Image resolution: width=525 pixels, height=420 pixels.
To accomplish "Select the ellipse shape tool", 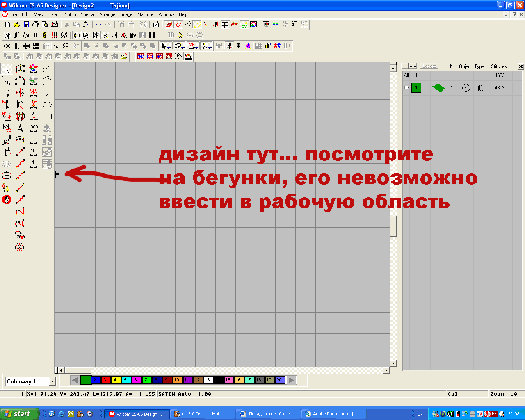I will click(x=47, y=105).
